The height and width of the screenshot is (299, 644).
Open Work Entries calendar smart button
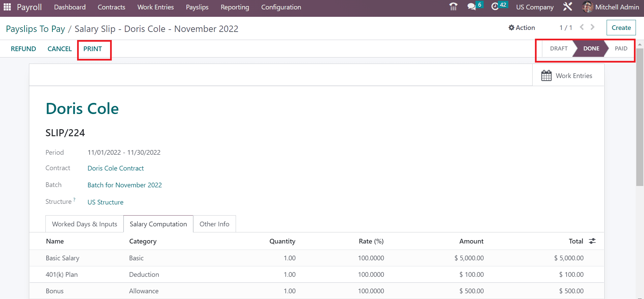pyautogui.click(x=568, y=76)
